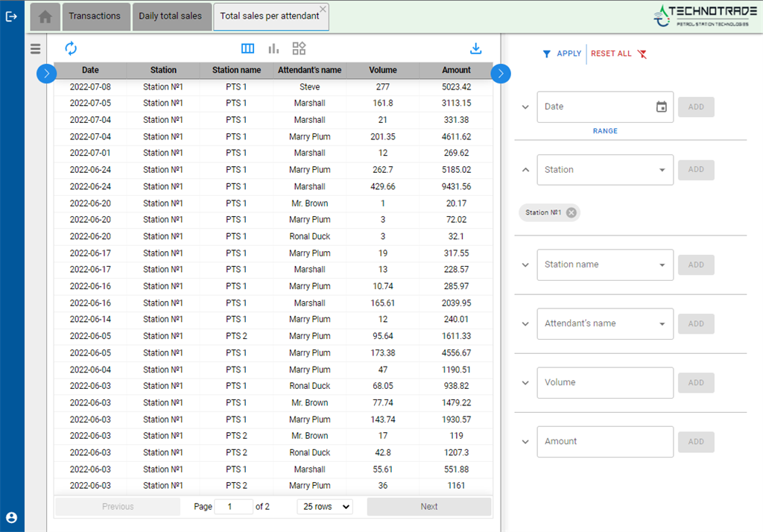The width and height of the screenshot is (763, 532).
Task: Select the column view icon
Action: click(247, 48)
